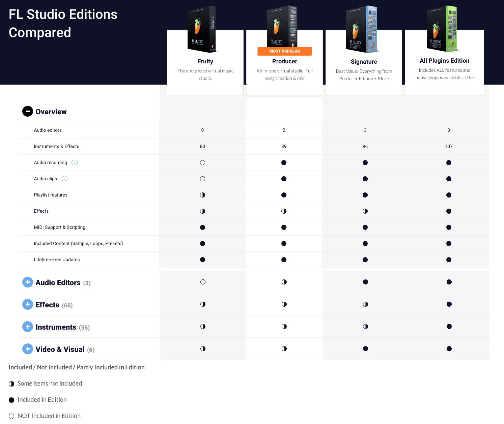
Task: Click the Producer edition box image
Action: 282,26
